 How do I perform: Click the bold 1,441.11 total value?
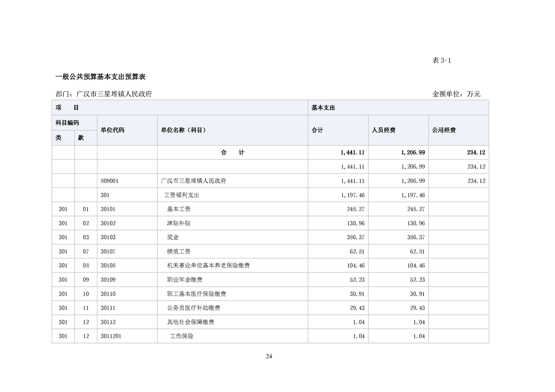pyautogui.click(x=353, y=152)
